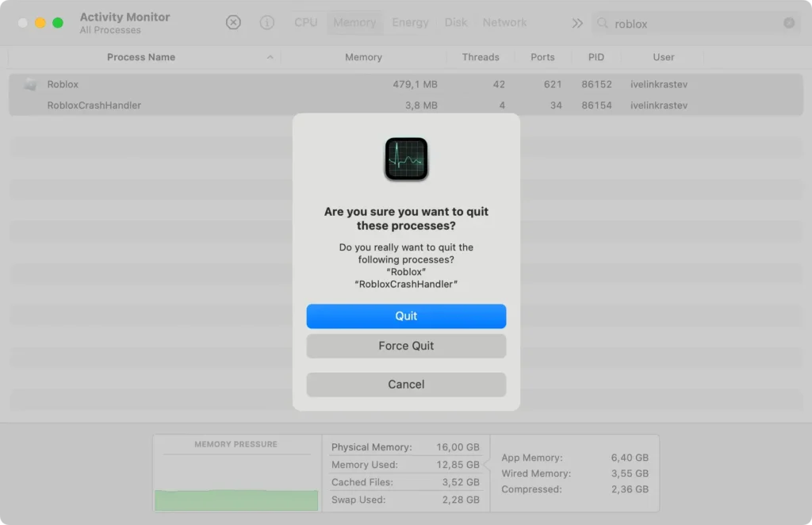Click the Wired Memory 3,55 GB value
This screenshot has height=525, width=812.
(630, 473)
